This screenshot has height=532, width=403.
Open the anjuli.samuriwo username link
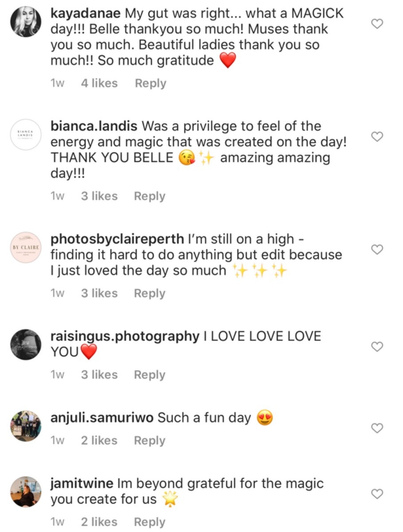pos(102,418)
